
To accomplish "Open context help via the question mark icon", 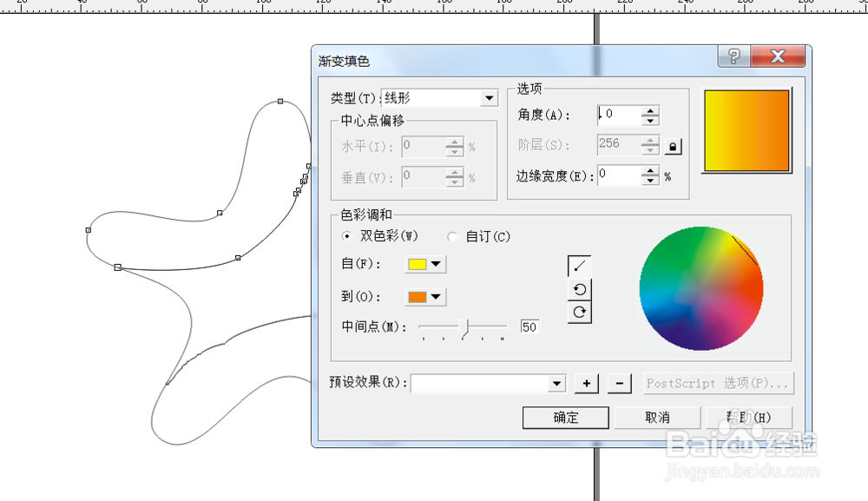I will [732, 56].
